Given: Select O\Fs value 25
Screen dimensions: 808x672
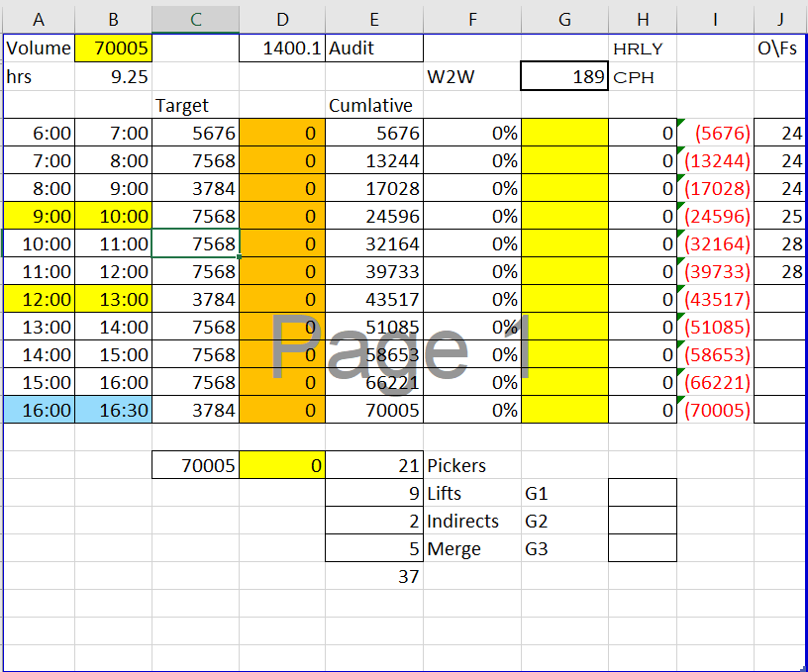Looking at the screenshot, I should pyautogui.click(x=778, y=216).
